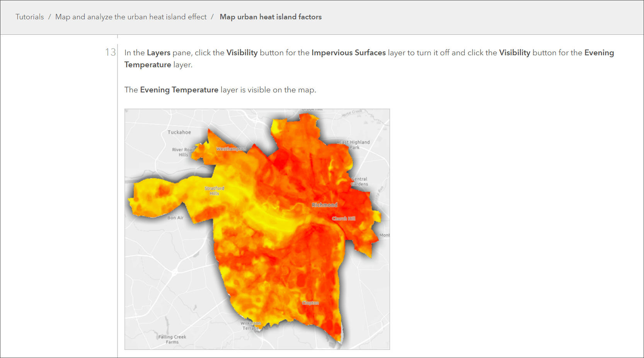Click the Horse Creek label near the map top
Image resolution: width=644 pixels, height=358 pixels.
352,112
